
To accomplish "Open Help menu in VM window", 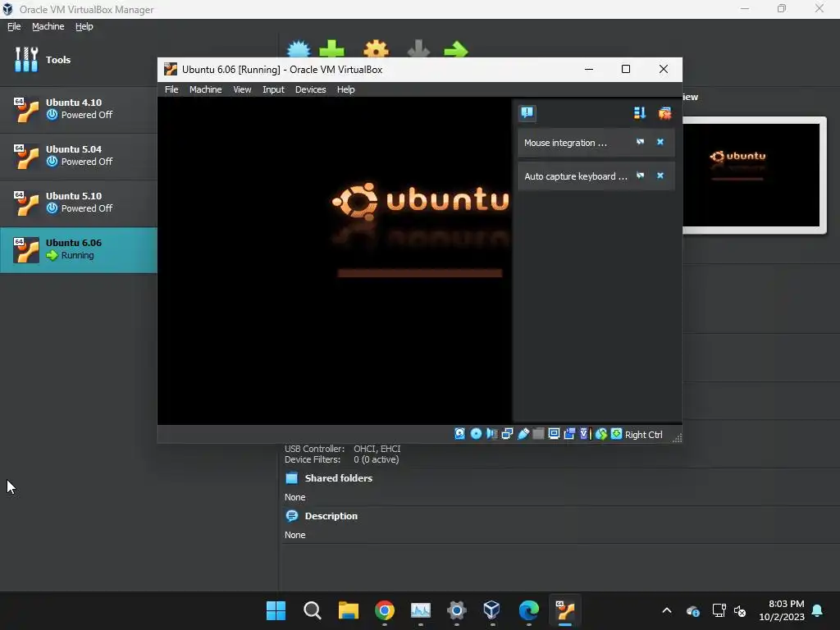I will tap(345, 89).
